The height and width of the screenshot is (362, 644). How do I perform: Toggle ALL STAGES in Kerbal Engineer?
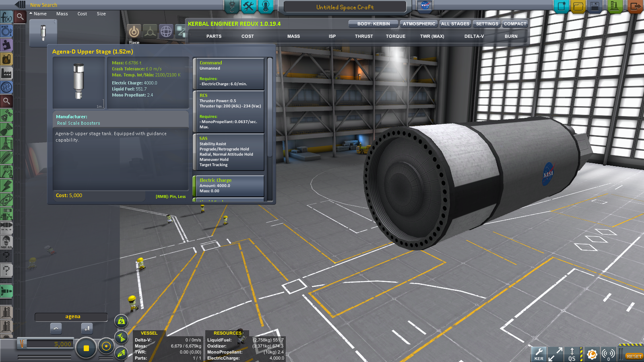coord(455,24)
